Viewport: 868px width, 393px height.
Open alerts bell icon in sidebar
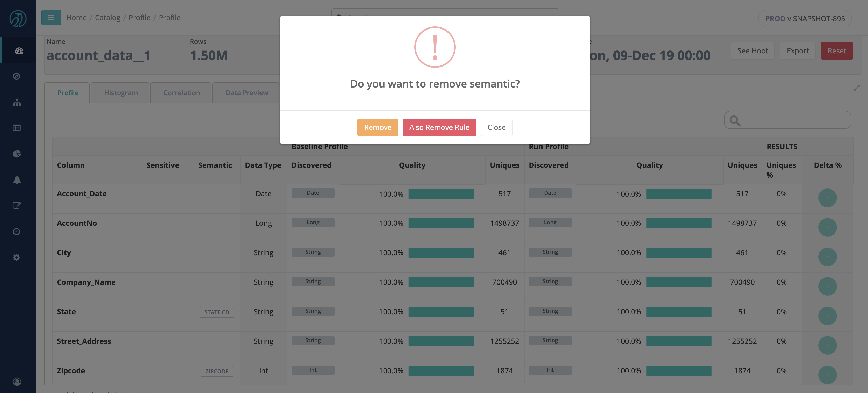17,180
